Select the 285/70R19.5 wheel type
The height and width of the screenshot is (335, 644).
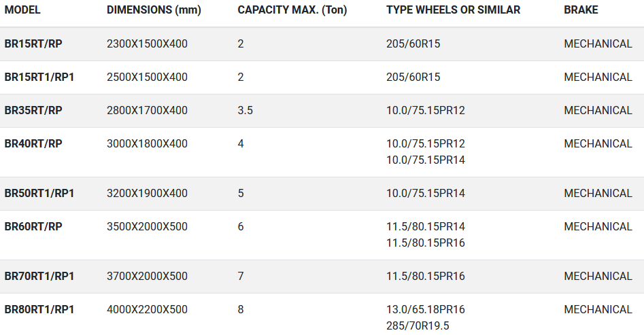(418, 326)
